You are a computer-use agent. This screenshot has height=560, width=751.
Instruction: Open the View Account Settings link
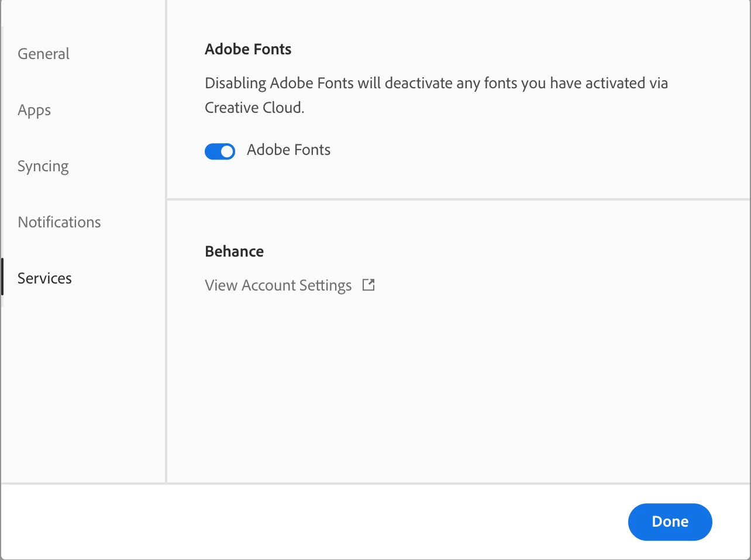278,285
